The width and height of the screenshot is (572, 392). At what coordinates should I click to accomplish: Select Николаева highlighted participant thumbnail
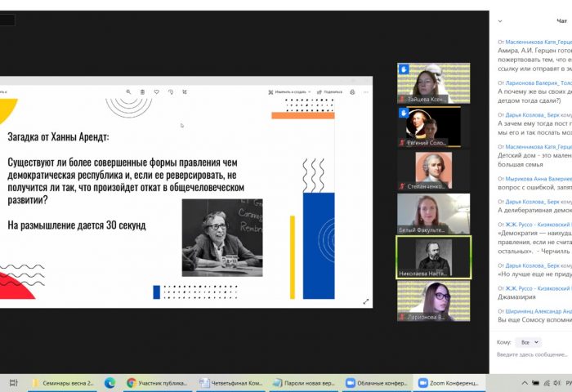(433, 256)
